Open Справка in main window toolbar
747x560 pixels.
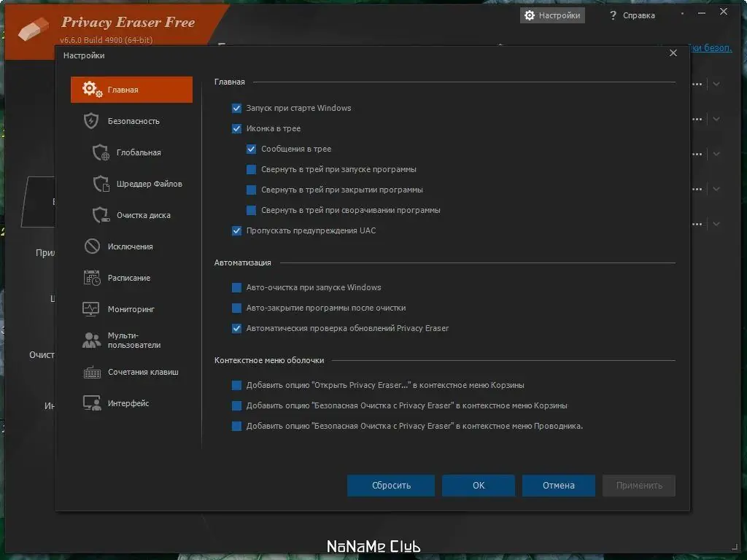[632, 15]
